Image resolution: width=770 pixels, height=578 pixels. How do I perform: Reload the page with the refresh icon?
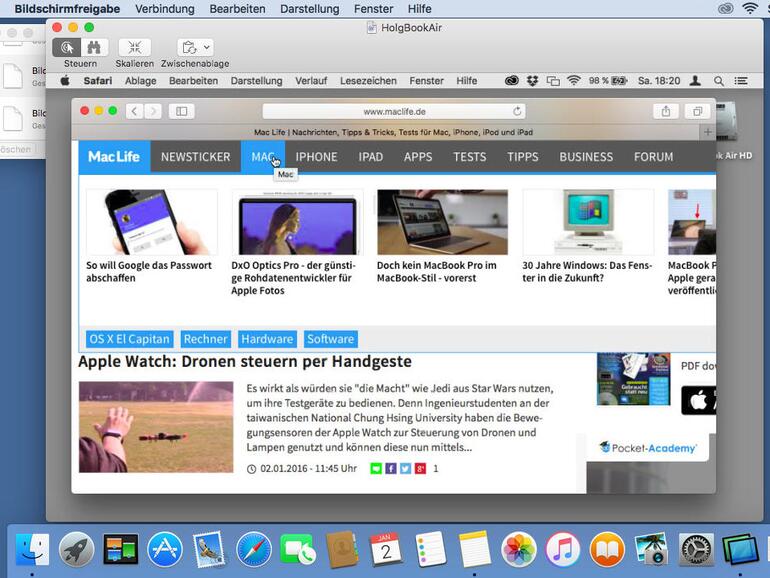click(517, 111)
